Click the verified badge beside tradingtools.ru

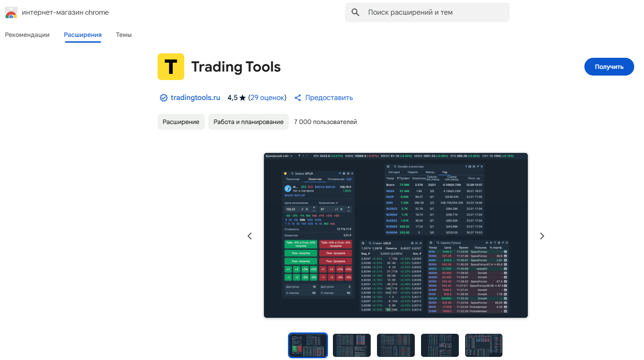coord(164,98)
